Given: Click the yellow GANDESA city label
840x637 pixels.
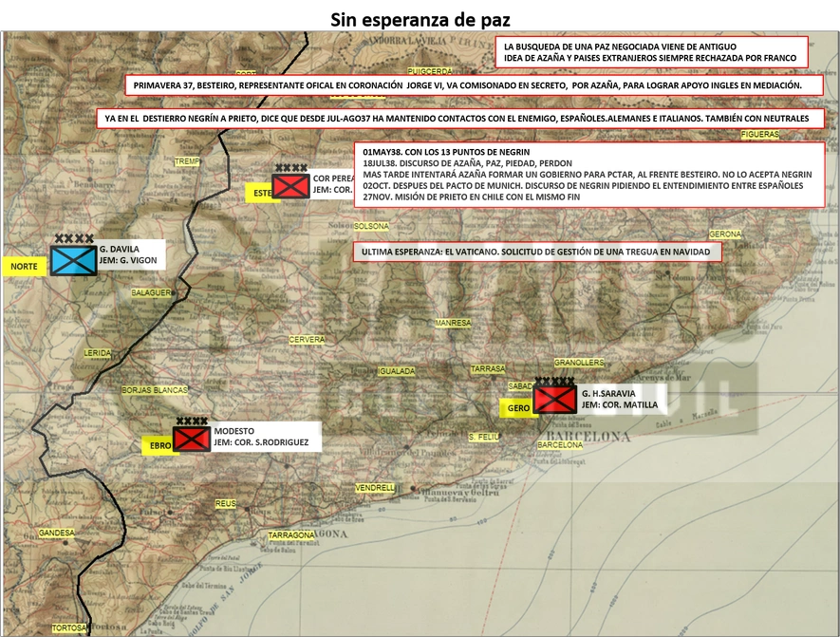Looking at the screenshot, I should [x=57, y=533].
